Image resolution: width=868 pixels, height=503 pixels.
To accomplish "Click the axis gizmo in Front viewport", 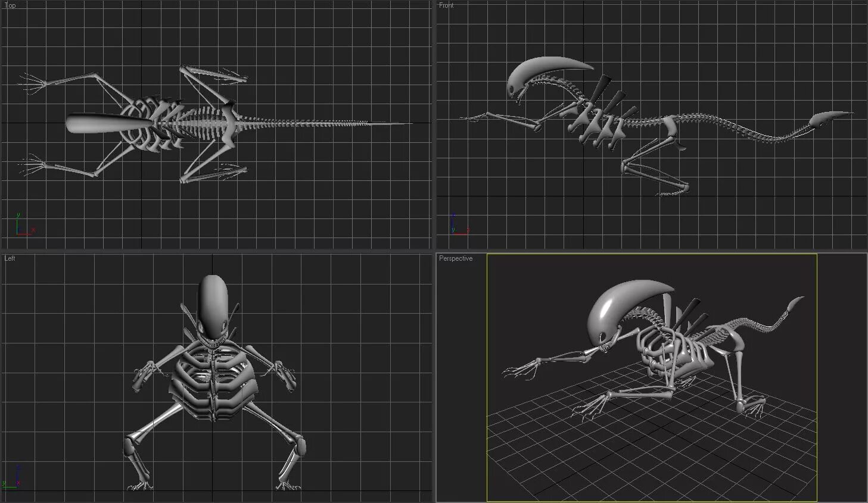I will [460, 224].
